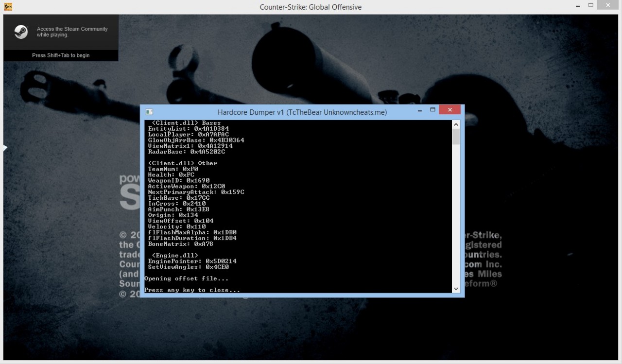Click the console scrollbar down arrow
Image resolution: width=622 pixels, height=364 pixels.
(x=456, y=289)
